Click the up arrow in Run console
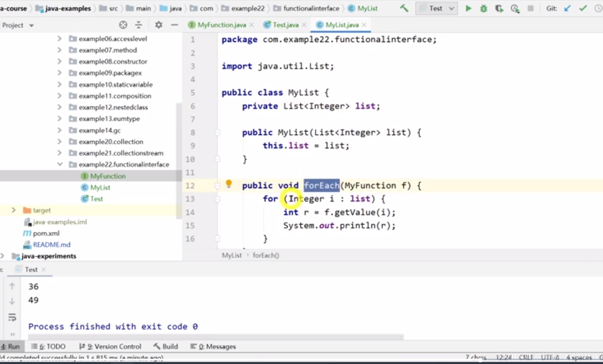 tap(12, 286)
